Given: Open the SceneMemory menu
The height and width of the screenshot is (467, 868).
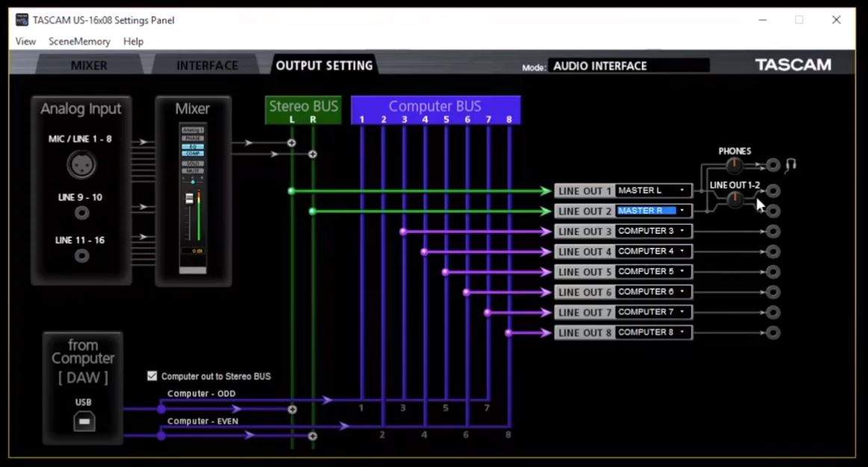Looking at the screenshot, I should 79,42.
